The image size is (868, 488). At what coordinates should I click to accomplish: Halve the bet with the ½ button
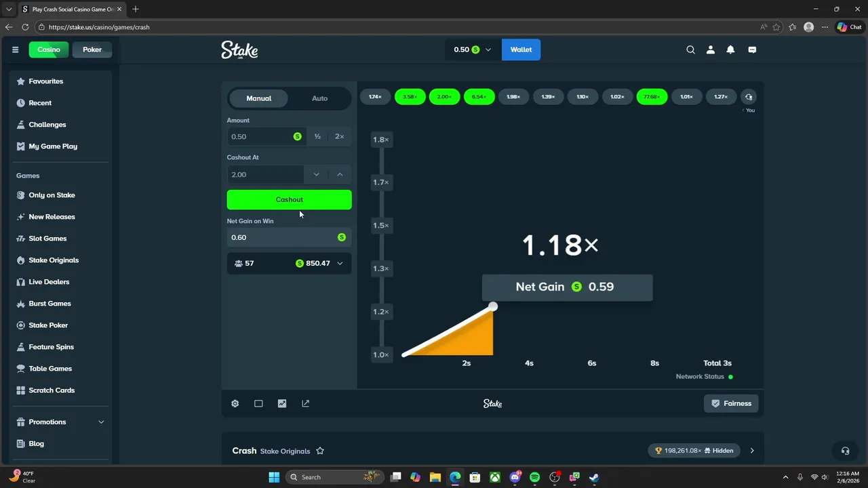(317, 136)
